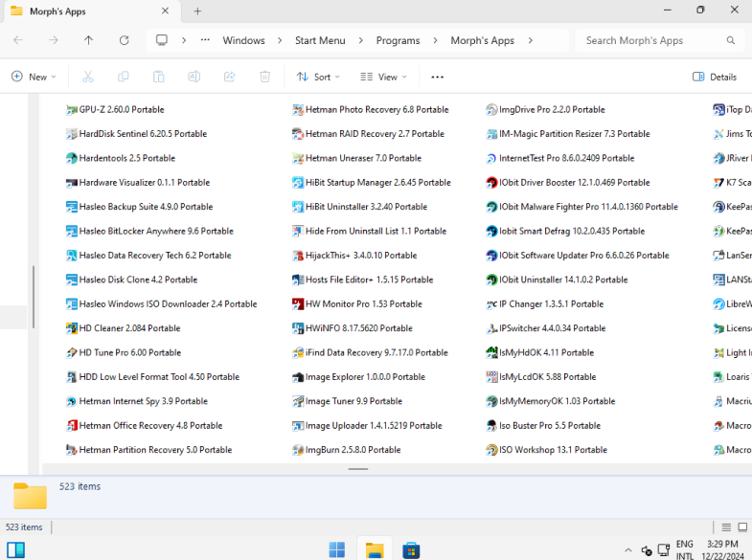
Task: Go up one folder level
Action: pos(89,40)
